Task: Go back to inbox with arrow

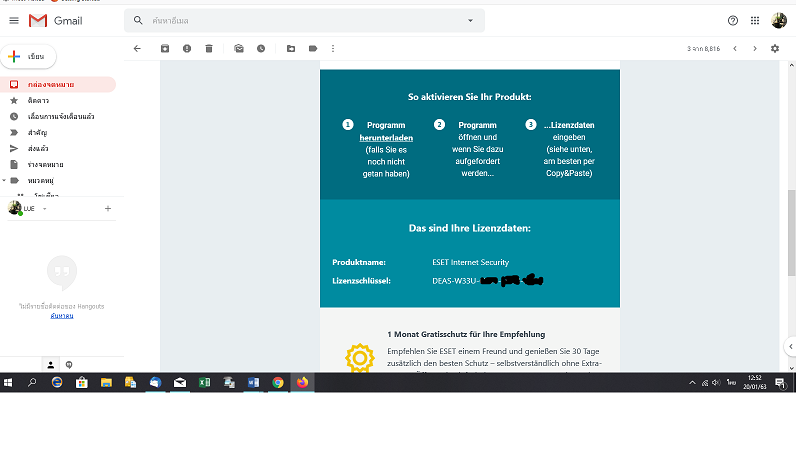Action: (137, 48)
